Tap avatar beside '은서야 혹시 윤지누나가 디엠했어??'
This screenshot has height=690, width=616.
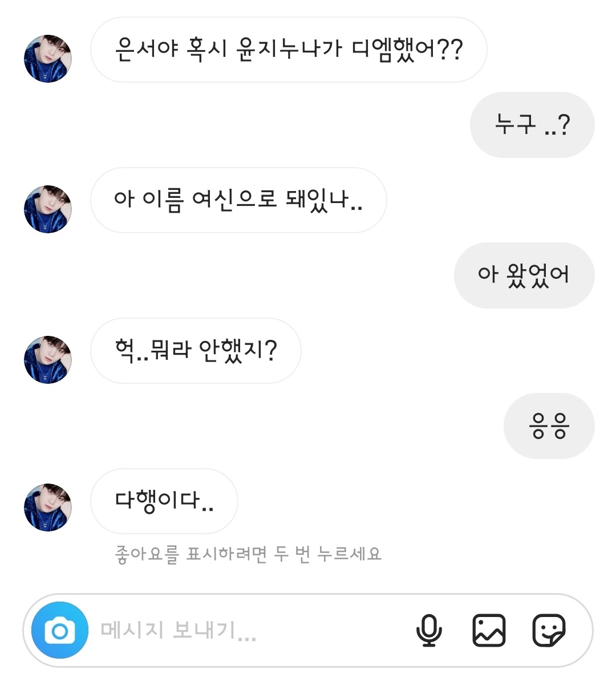[48, 59]
